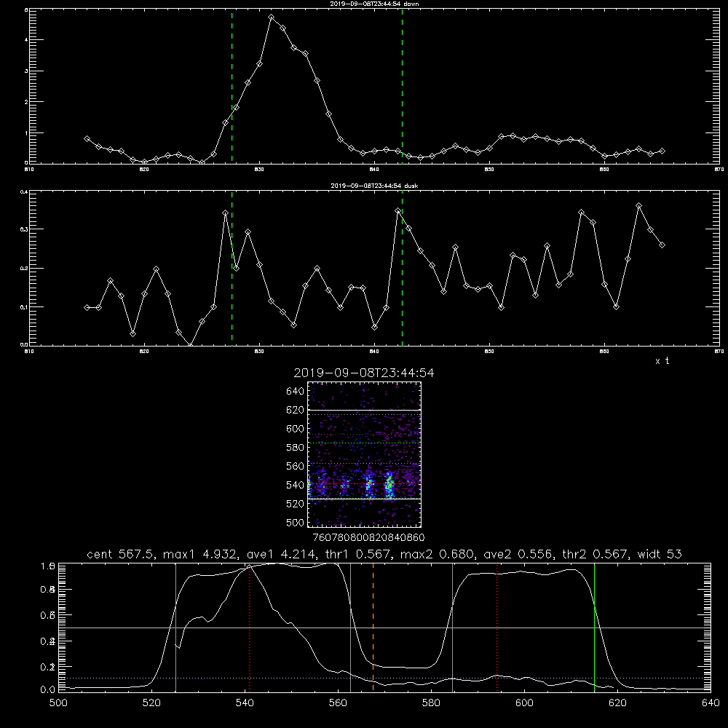Select the 'cent 567.5' value in stats line
The height and width of the screenshot is (728, 728).
click(122, 554)
